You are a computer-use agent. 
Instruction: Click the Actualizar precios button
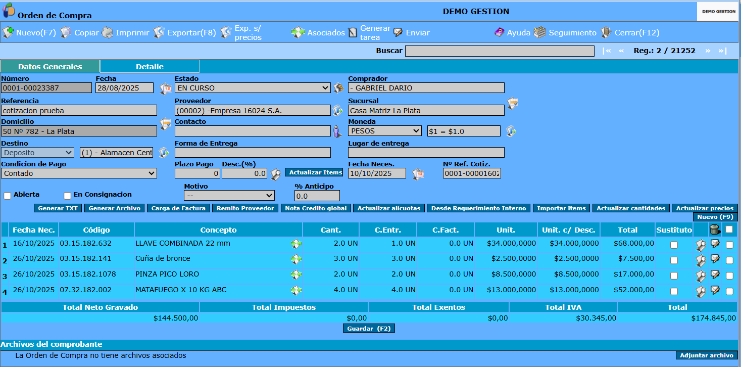[705, 208]
